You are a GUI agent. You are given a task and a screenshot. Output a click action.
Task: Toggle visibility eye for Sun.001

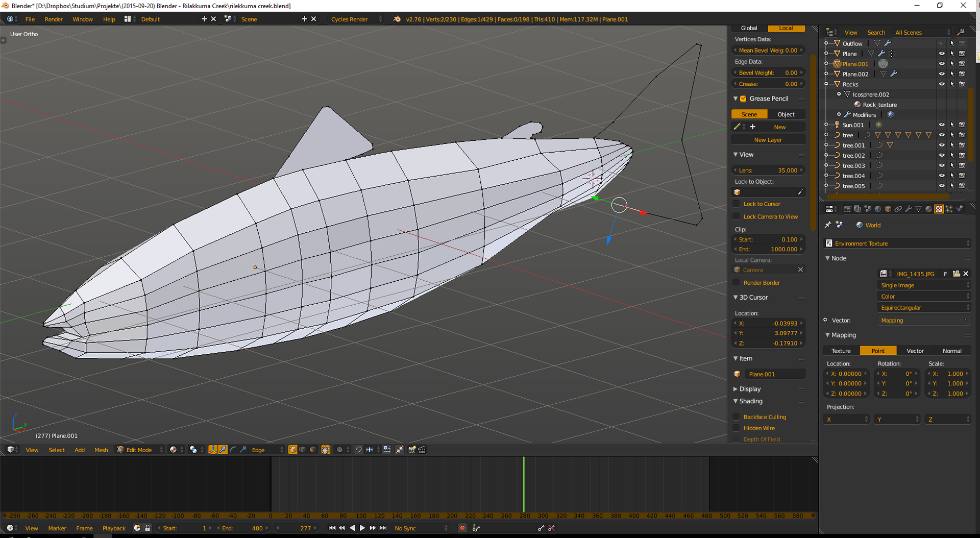tap(942, 125)
